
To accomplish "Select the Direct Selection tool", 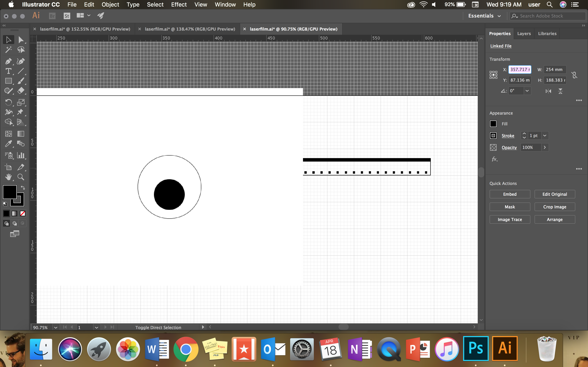I will point(21,40).
